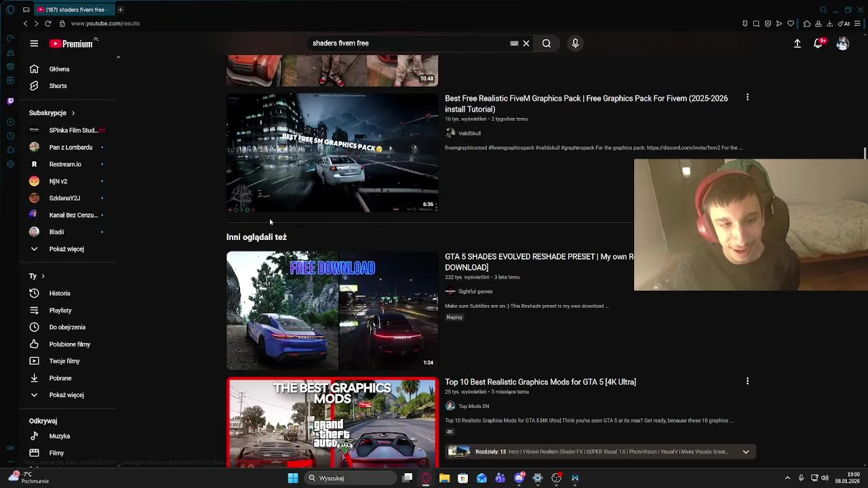Viewport: 868px width, 488px height.
Task: Click the page vertical scrollbar thumb
Action: [865, 155]
